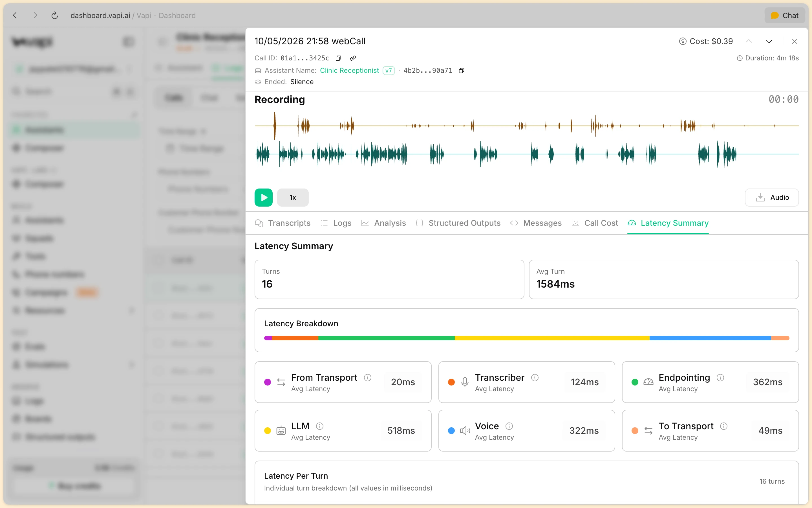
Task: Click the LLM robot icon
Action: click(x=281, y=430)
